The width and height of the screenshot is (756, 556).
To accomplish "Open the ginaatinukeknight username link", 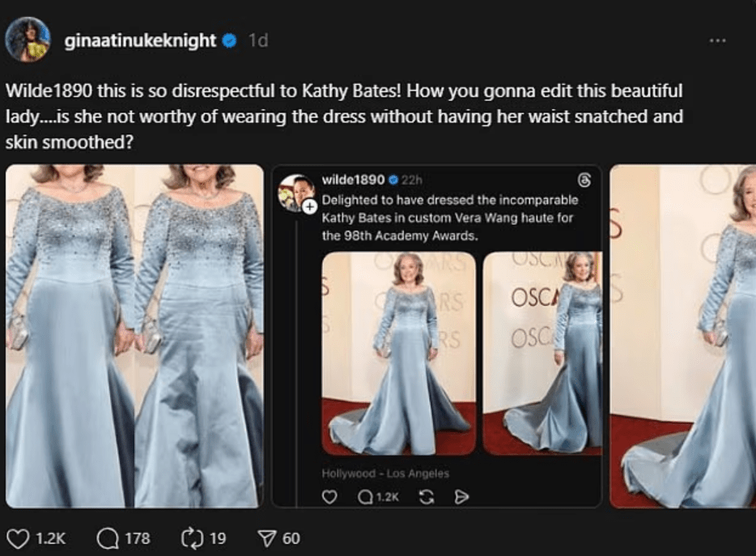I will [139, 40].
